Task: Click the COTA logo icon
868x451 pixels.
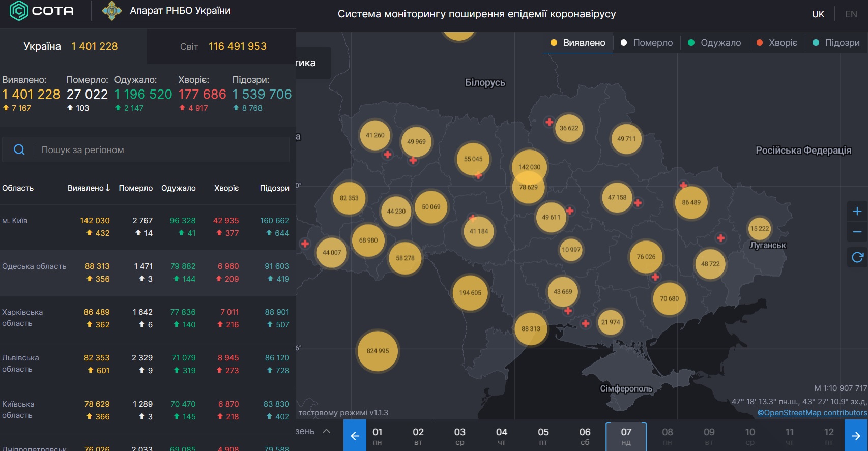Action: (19, 11)
